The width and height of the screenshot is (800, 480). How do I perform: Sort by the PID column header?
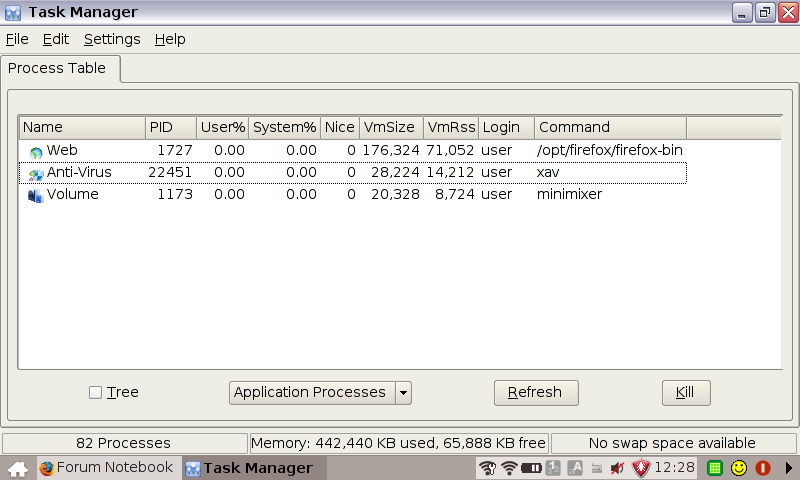[x=171, y=128]
